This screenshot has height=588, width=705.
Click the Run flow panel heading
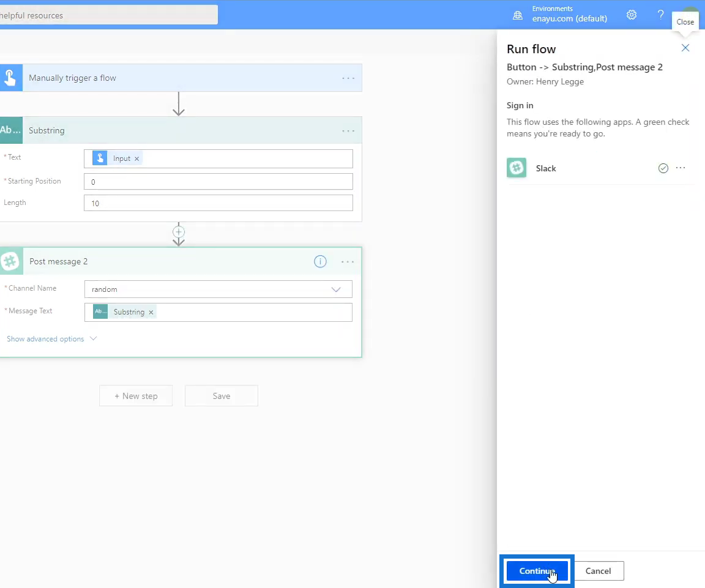[x=531, y=49]
